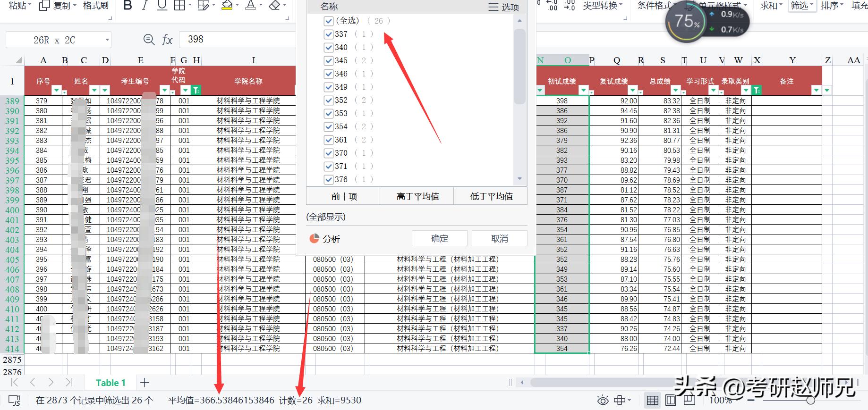Click the select-all corner triangle

coord(18,60)
